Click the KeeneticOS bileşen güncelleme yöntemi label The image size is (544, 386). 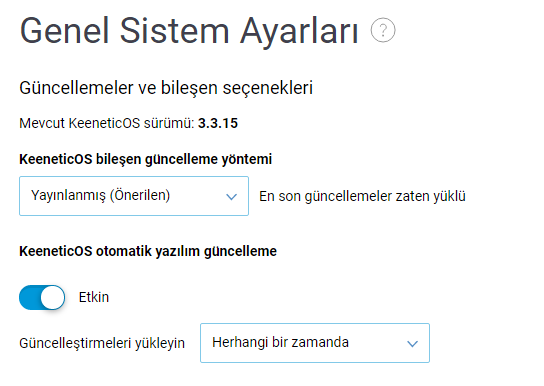point(145,160)
